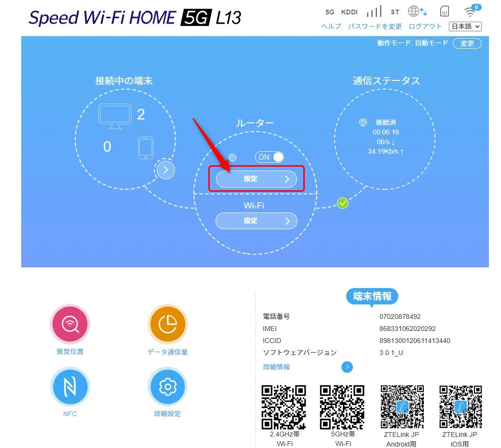Expand 詳細情報 with the blue arrow
The image size is (501, 448).
click(x=347, y=367)
